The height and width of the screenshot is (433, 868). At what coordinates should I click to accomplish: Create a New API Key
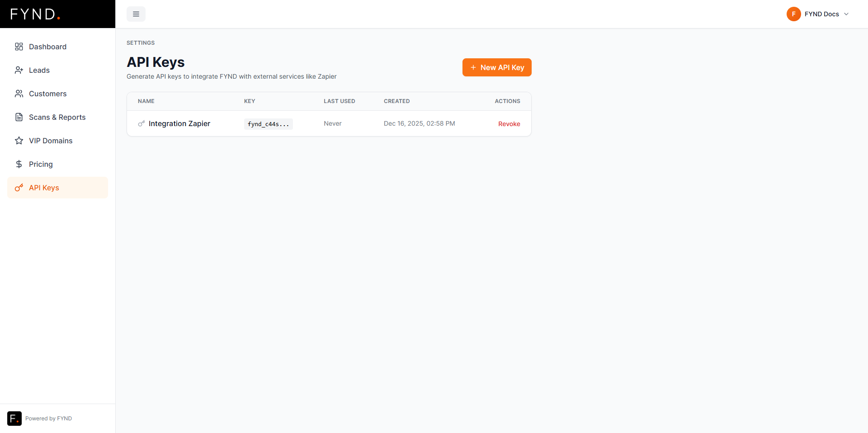(x=497, y=67)
